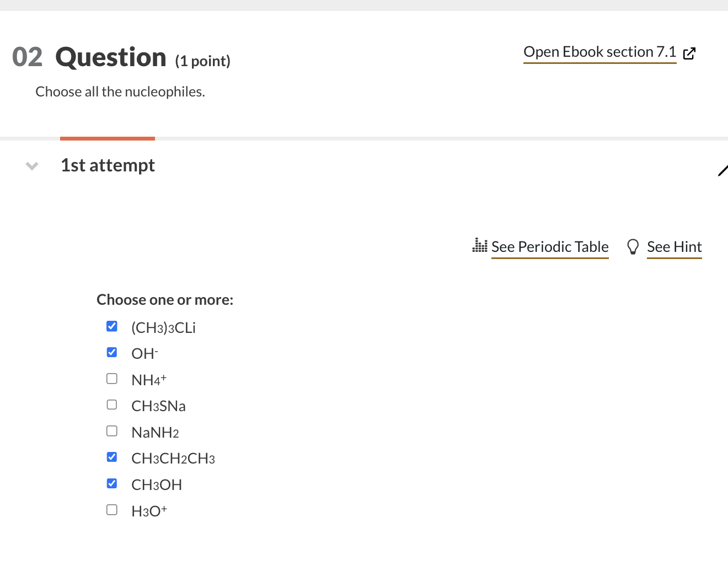Open Ebook section 7.1
Viewport: 728px width, 571px height.
[x=599, y=51]
